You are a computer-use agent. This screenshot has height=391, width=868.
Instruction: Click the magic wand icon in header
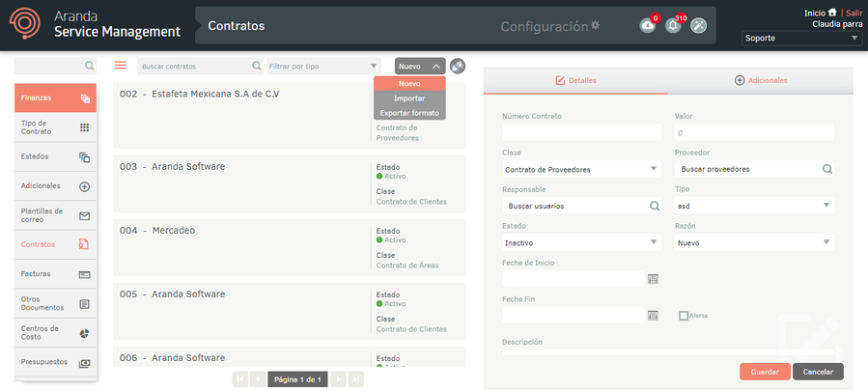[699, 25]
